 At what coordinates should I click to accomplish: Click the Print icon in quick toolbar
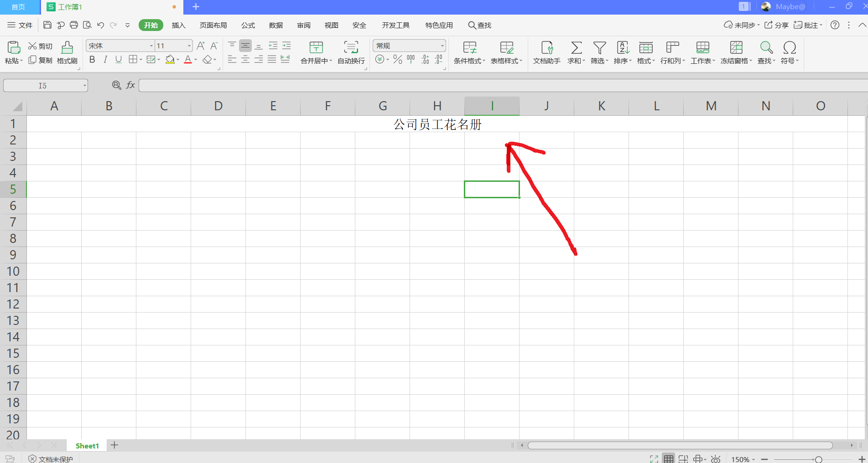(74, 25)
